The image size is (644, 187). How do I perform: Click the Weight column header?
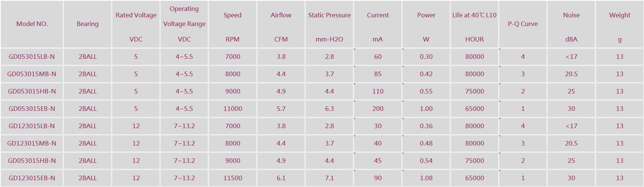pyautogui.click(x=620, y=24)
